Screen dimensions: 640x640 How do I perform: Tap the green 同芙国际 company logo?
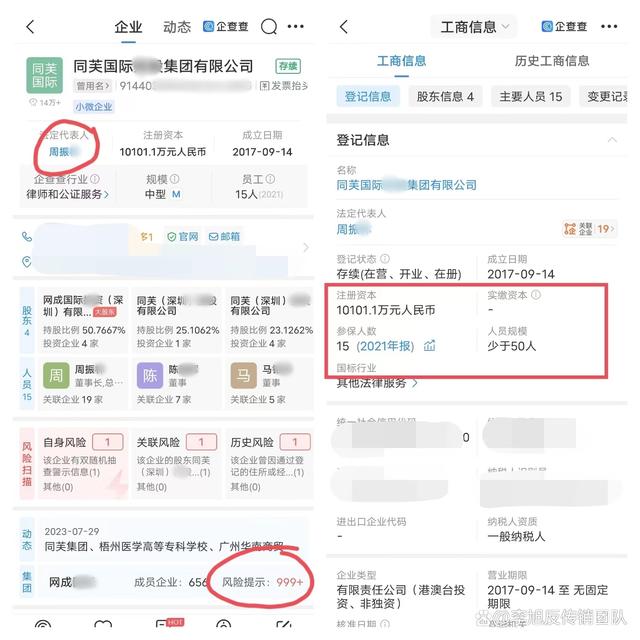pyautogui.click(x=44, y=75)
